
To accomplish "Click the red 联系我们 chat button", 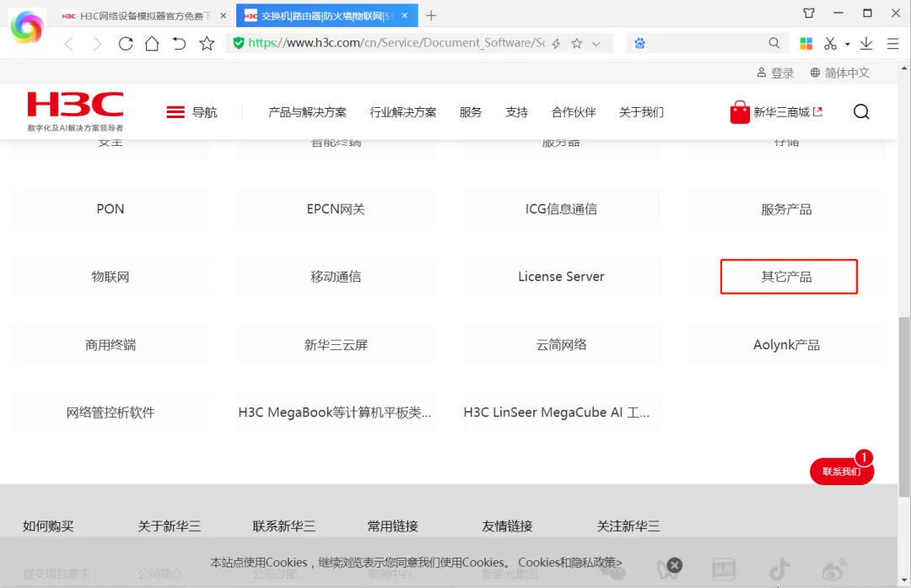I will coord(841,472).
